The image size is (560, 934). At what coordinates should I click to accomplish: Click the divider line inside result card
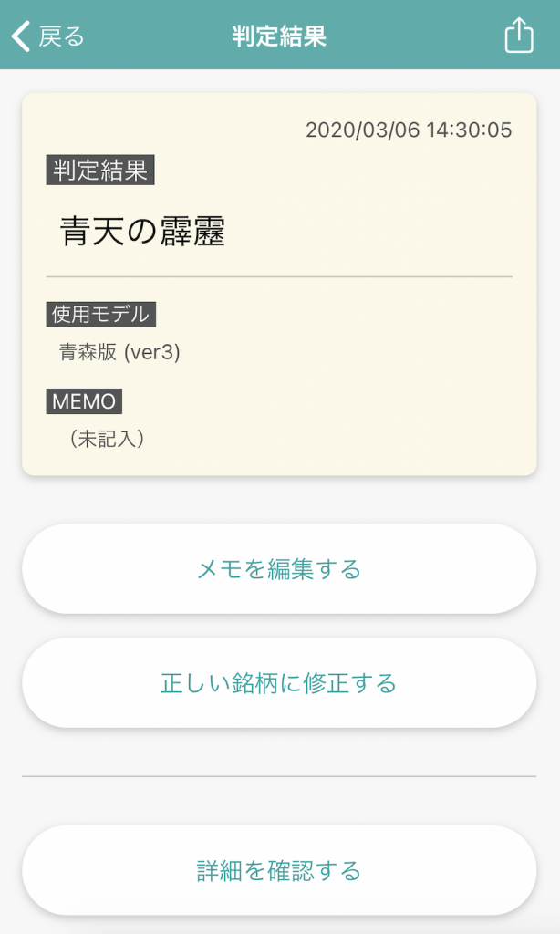pos(279,276)
